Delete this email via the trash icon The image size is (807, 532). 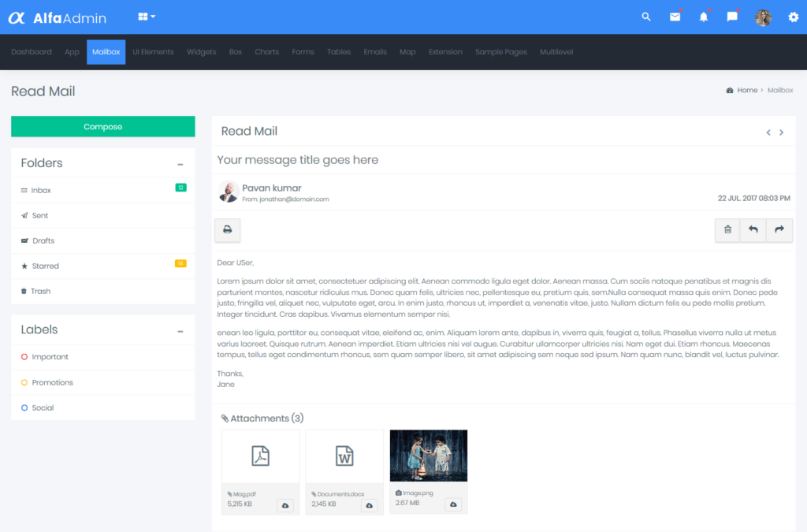pyautogui.click(x=727, y=229)
